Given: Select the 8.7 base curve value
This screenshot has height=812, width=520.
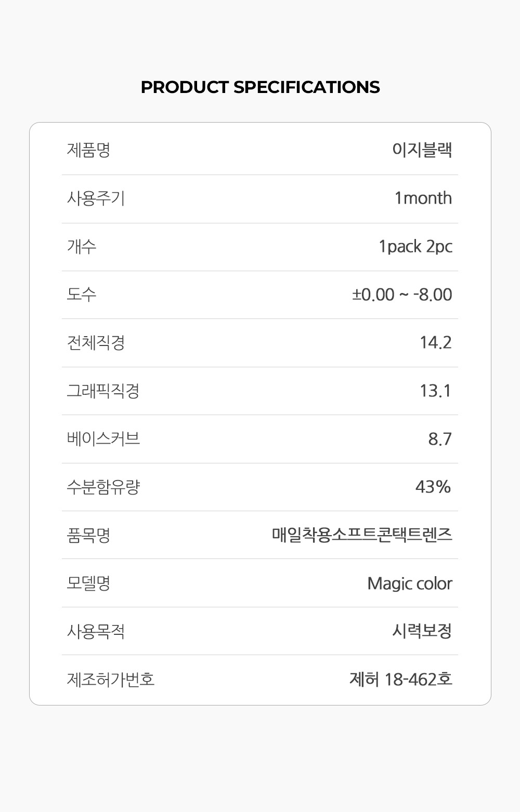Looking at the screenshot, I should click(x=440, y=439).
